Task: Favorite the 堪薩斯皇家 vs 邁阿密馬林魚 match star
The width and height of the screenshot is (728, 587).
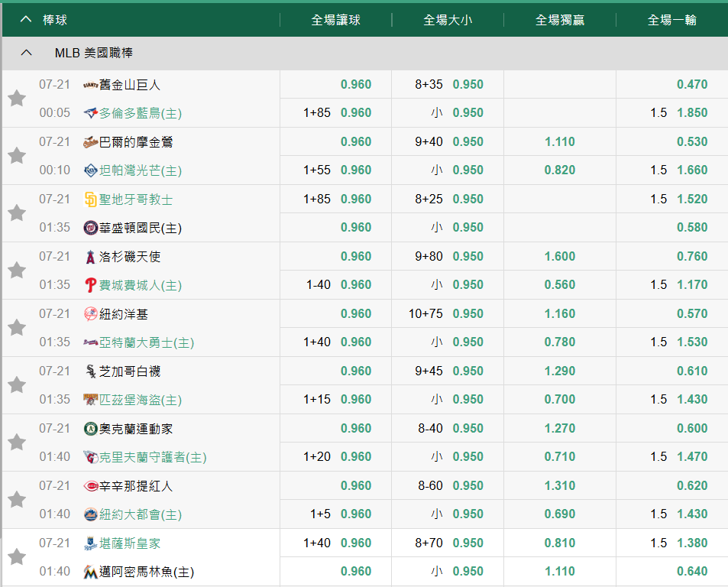Action: pos(17,557)
